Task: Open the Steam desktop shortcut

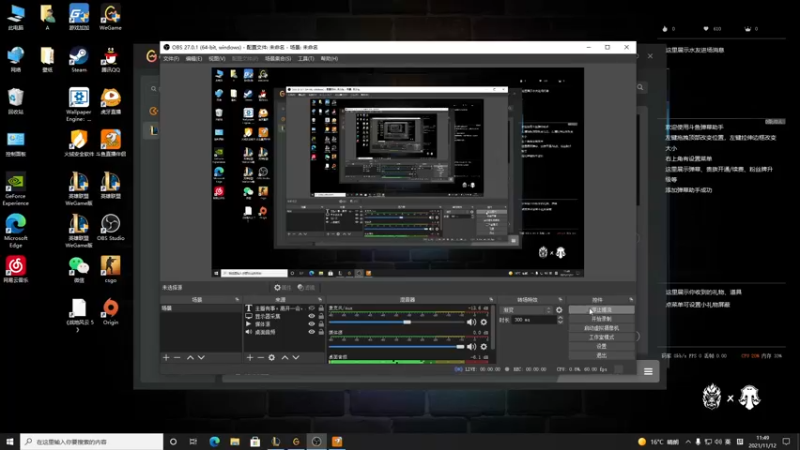Action: click(x=79, y=59)
